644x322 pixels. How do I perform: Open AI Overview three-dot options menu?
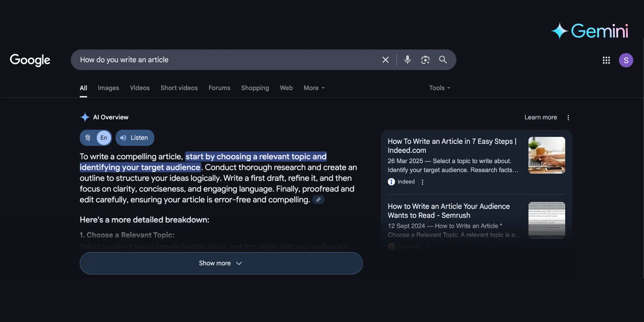[568, 117]
